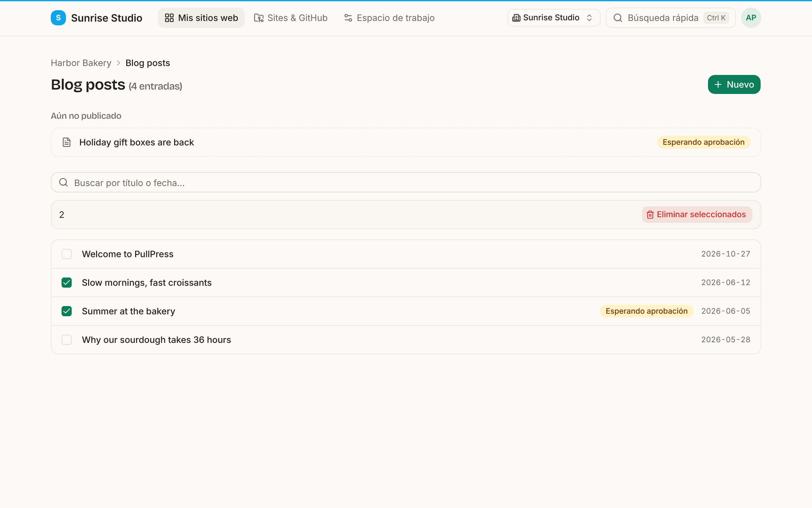Open the Holiday gift boxes are back draft
Image resolution: width=812 pixels, height=508 pixels.
406,142
